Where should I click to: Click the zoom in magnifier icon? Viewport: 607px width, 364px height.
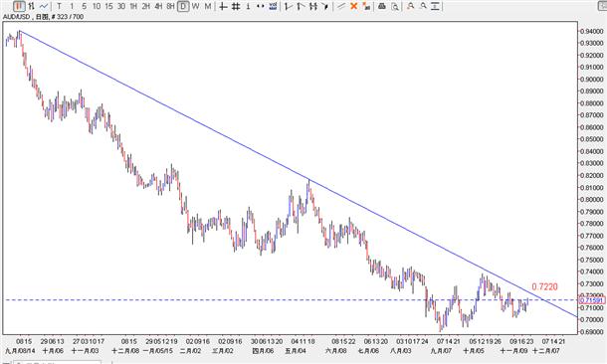coord(411,6)
